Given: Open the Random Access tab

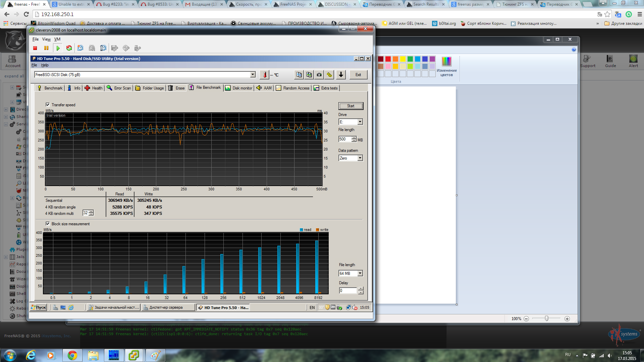Looking at the screenshot, I should (x=293, y=88).
